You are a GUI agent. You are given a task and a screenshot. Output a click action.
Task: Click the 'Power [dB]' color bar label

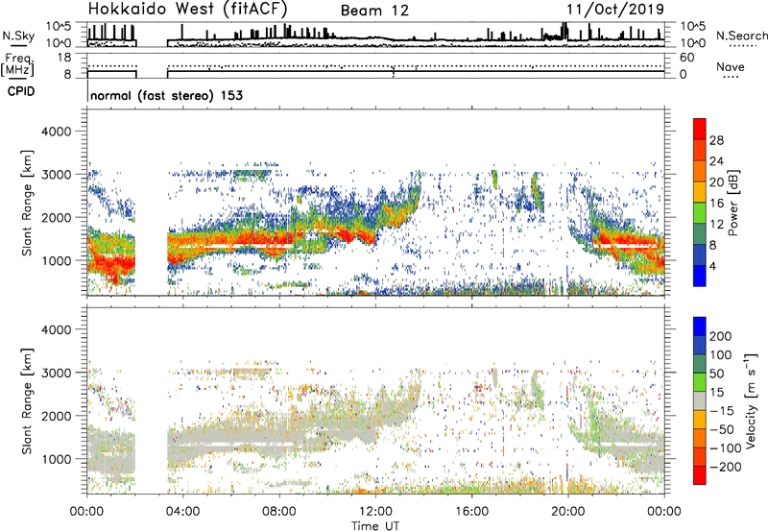pos(732,203)
